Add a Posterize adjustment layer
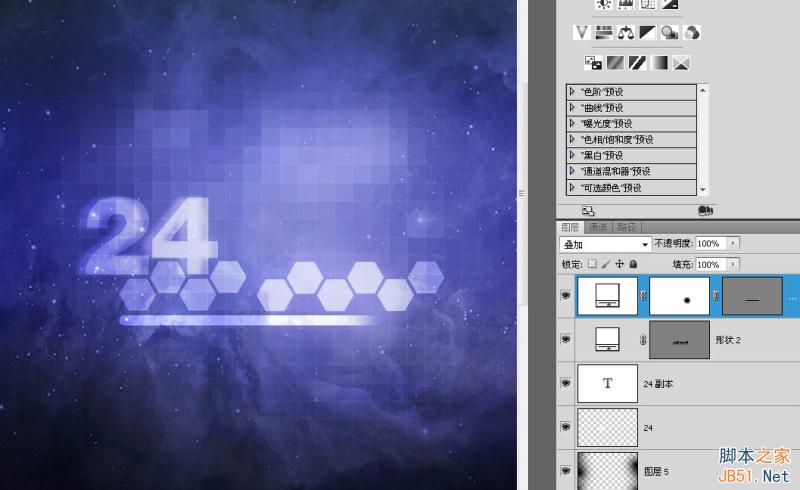 615,63
